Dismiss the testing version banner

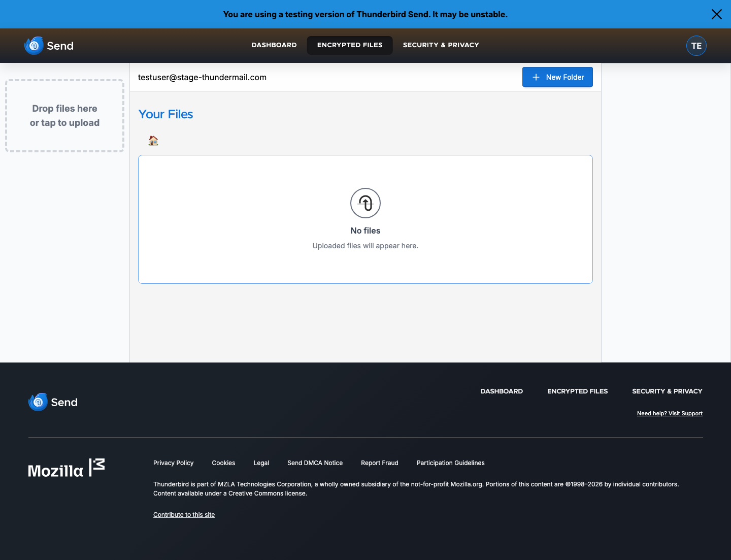pyautogui.click(x=716, y=14)
